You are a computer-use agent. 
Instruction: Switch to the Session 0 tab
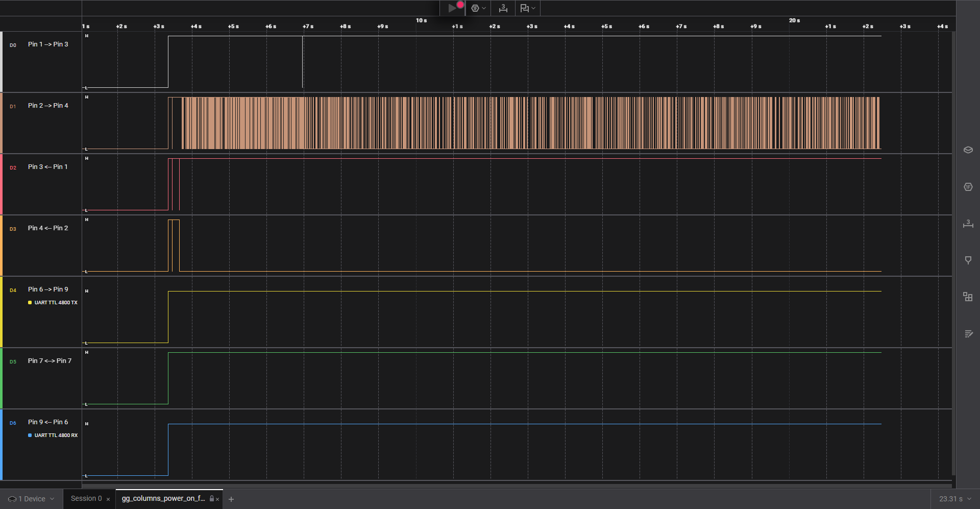coord(86,499)
